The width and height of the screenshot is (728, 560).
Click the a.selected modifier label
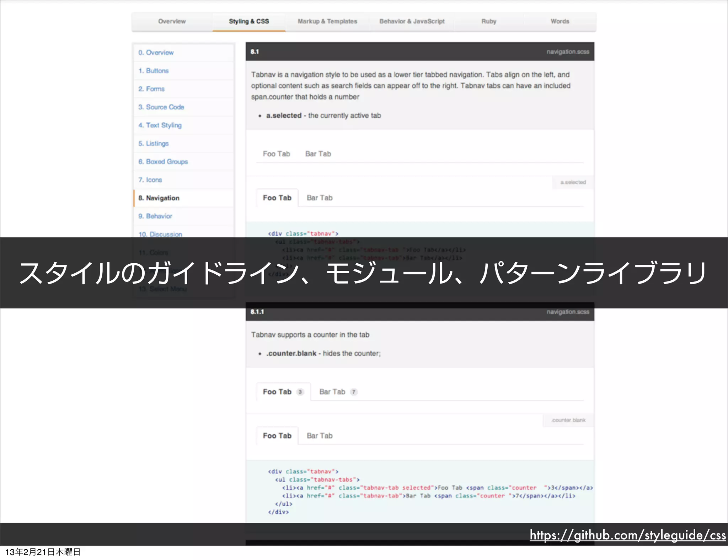pyautogui.click(x=573, y=182)
